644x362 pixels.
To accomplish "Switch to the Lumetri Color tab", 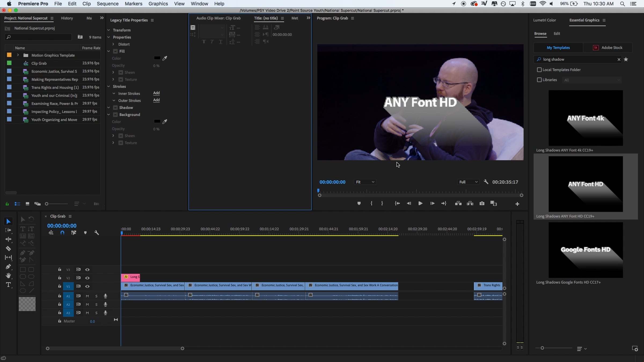I will point(544,20).
